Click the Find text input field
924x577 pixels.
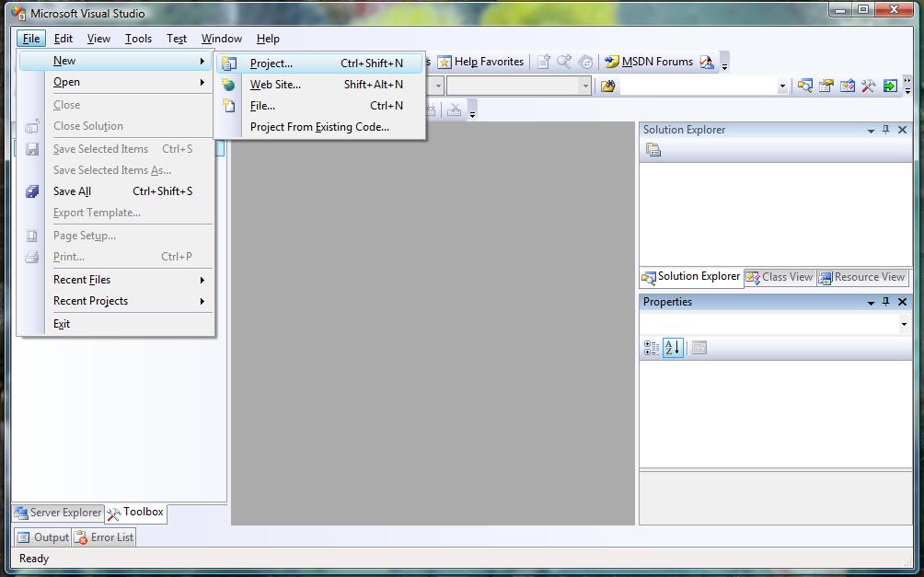699,87
